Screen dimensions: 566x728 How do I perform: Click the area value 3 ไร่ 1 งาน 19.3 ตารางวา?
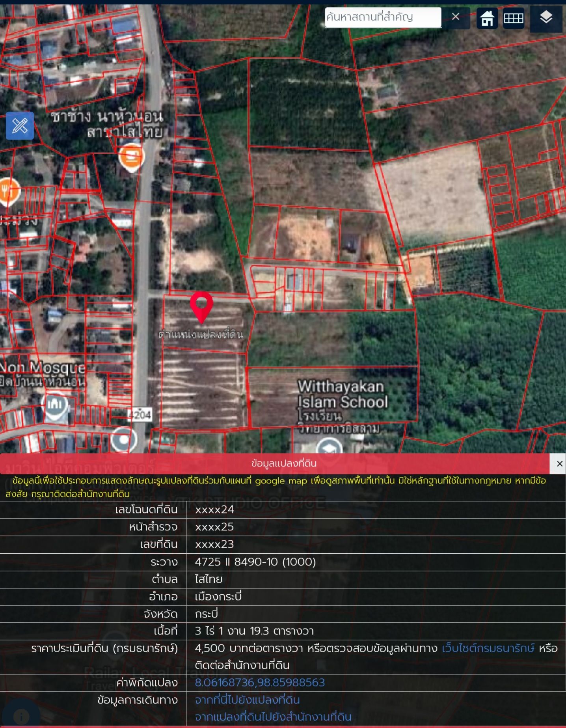tap(254, 631)
